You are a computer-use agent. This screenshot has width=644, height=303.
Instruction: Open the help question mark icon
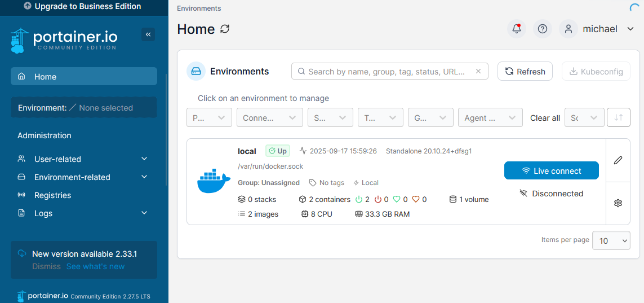pos(543,29)
